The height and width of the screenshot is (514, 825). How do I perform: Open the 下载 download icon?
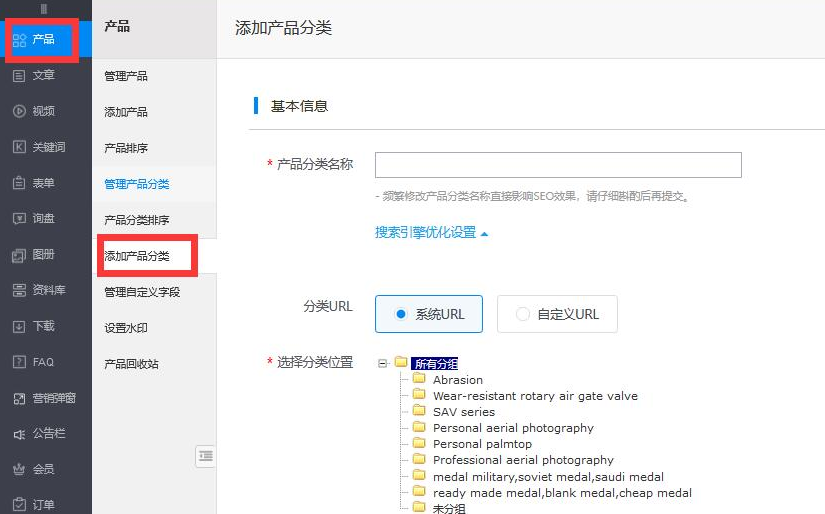pyautogui.click(x=19, y=326)
